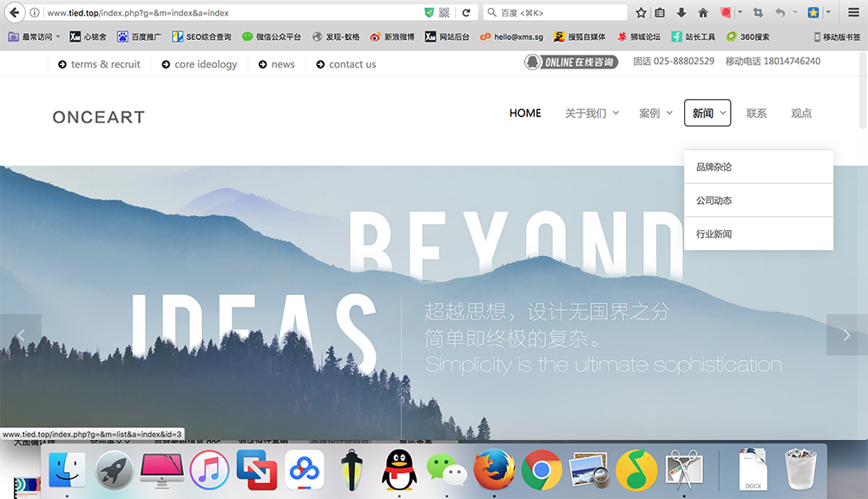Advance the banner with the right arrow
The width and height of the screenshot is (868, 499).
[x=846, y=334]
